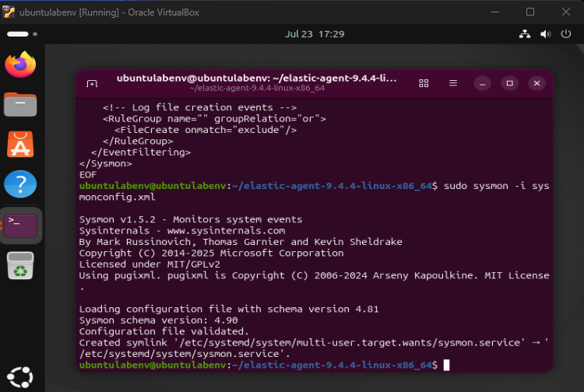The width and height of the screenshot is (584, 392).
Task: Launch Ubuntu App Center from dock
Action: coord(20,145)
